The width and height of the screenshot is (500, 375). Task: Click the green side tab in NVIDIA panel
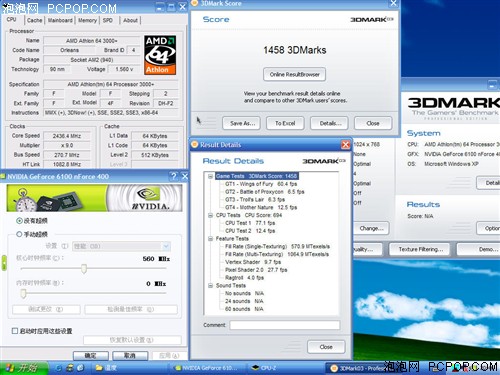(4, 263)
